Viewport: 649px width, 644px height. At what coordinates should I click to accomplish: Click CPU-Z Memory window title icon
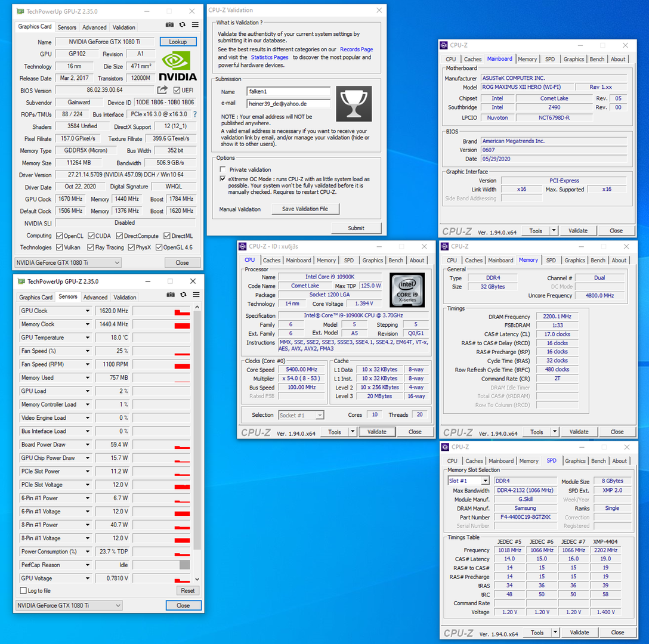[445, 246]
